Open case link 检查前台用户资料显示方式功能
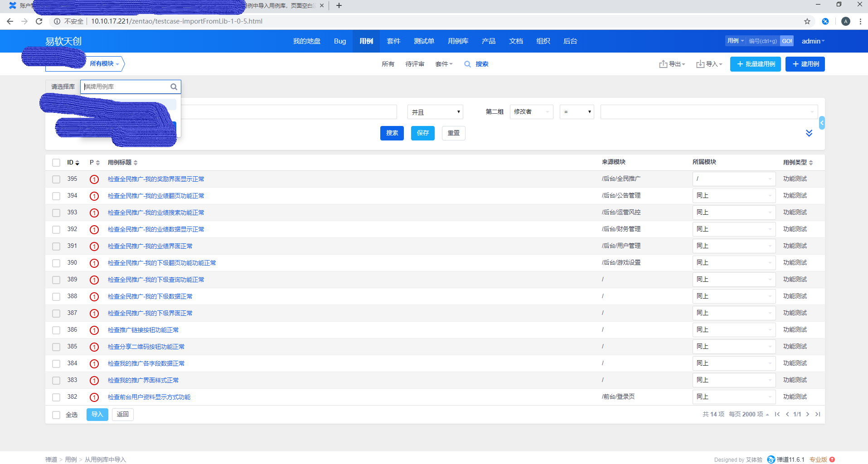The height and width of the screenshot is (464, 868). pyautogui.click(x=149, y=397)
